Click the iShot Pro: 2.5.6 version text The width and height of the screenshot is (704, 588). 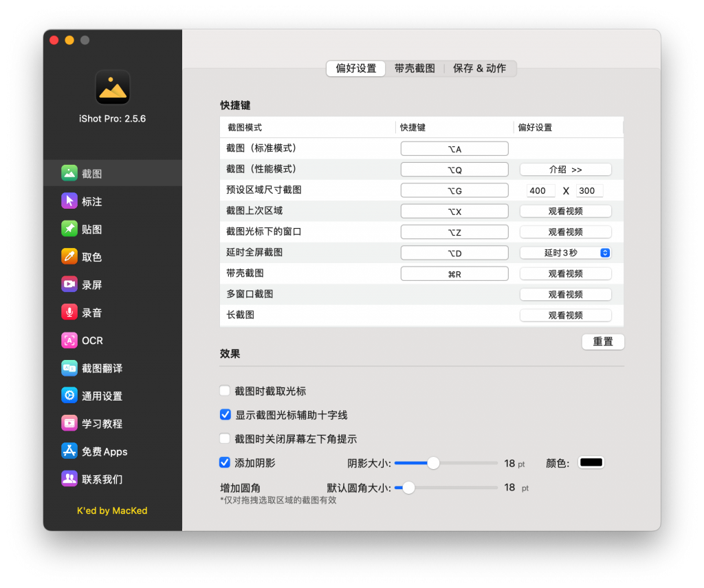tap(112, 119)
